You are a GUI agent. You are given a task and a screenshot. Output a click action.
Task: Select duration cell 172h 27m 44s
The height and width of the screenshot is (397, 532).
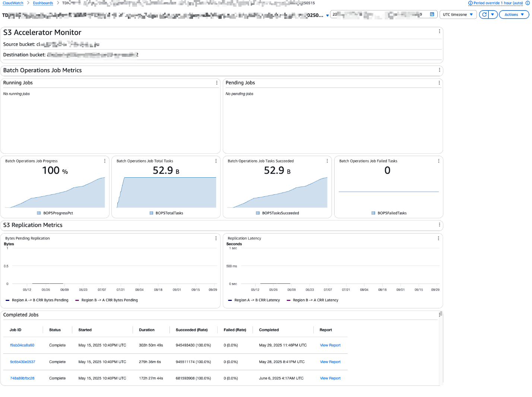click(151, 378)
